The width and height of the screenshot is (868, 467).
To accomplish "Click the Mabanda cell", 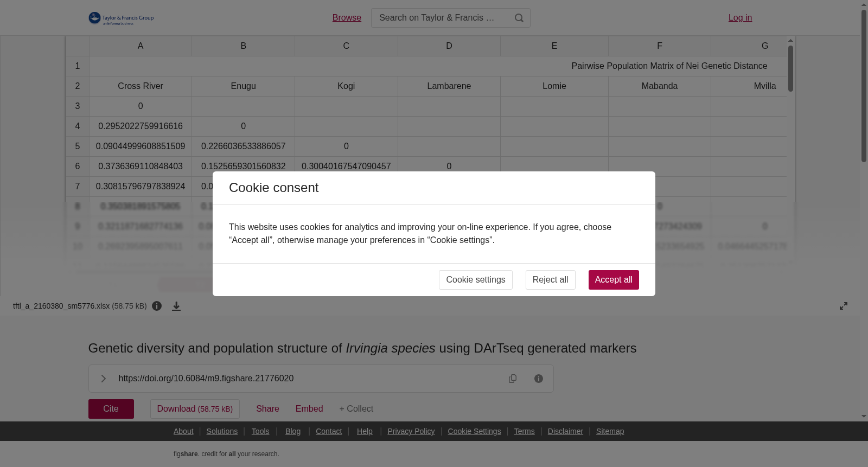I will coord(660,86).
